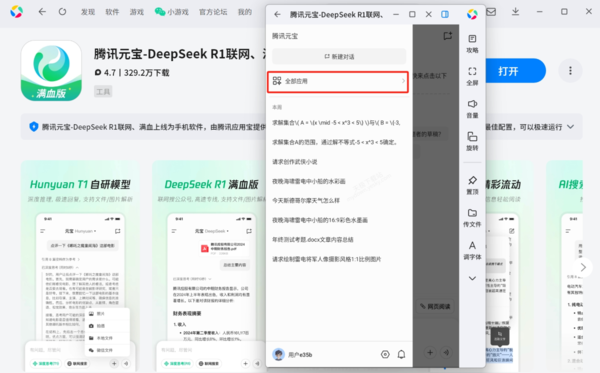Pin the window with 置顶

pyautogui.click(x=472, y=185)
